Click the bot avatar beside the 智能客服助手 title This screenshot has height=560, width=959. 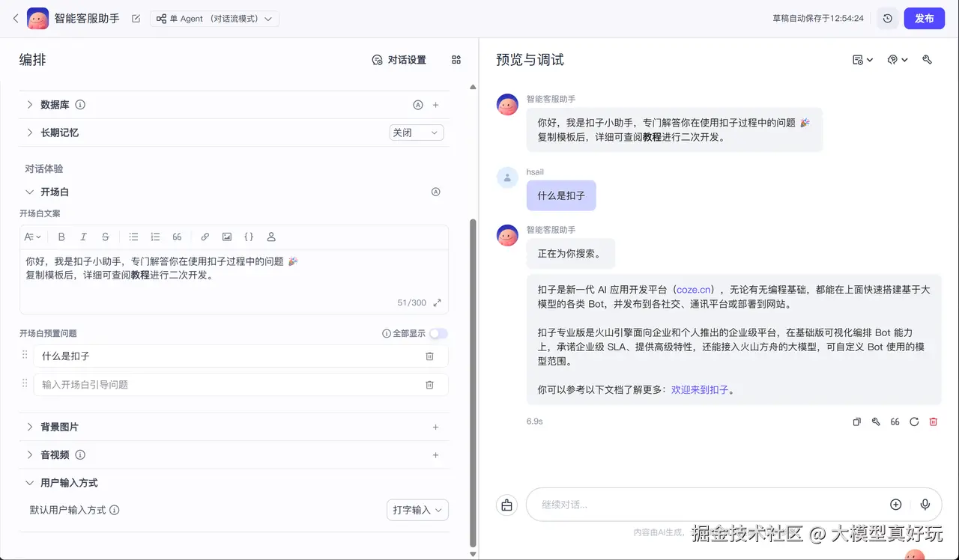pyautogui.click(x=37, y=19)
